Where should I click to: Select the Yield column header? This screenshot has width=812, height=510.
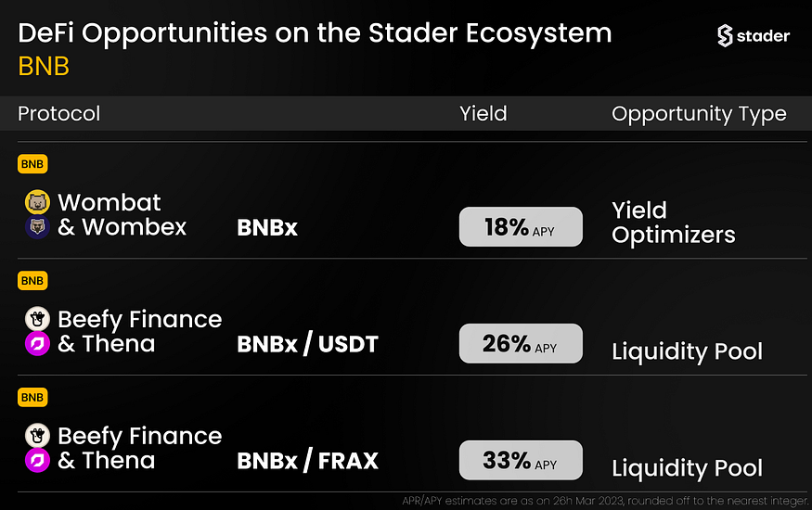pos(483,113)
